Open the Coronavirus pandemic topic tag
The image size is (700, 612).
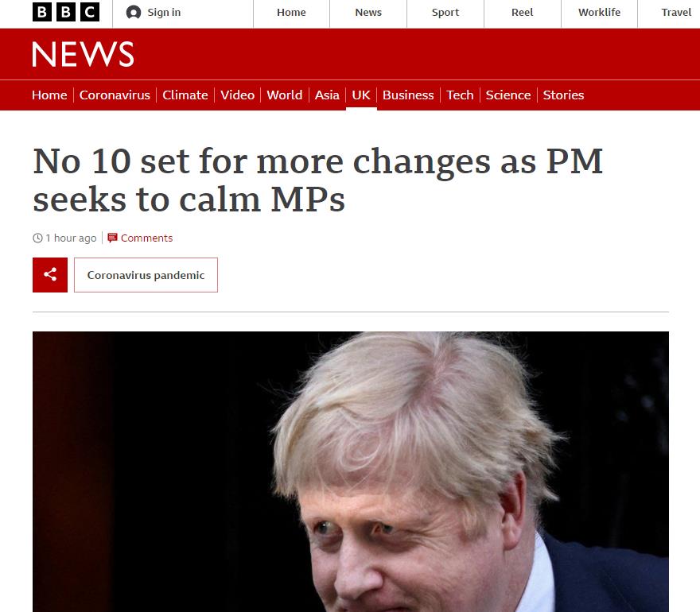(x=146, y=275)
